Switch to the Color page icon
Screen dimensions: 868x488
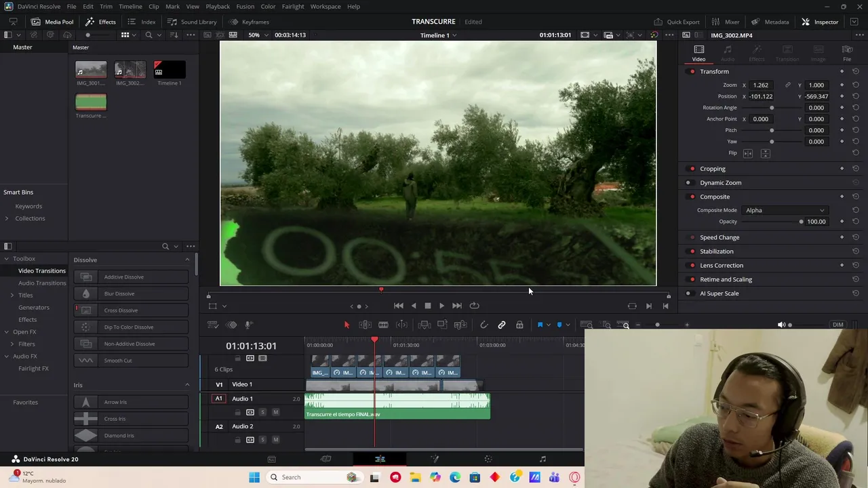pyautogui.click(x=488, y=460)
